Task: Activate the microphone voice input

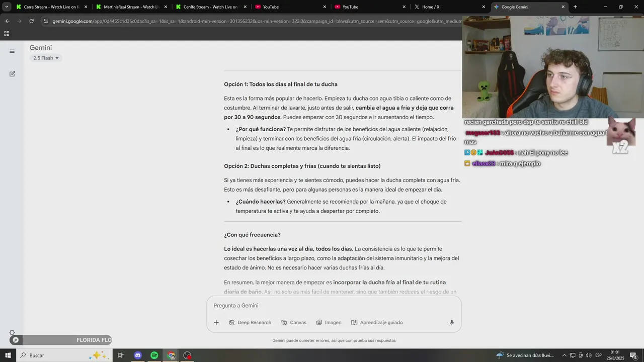Action: pos(452,323)
